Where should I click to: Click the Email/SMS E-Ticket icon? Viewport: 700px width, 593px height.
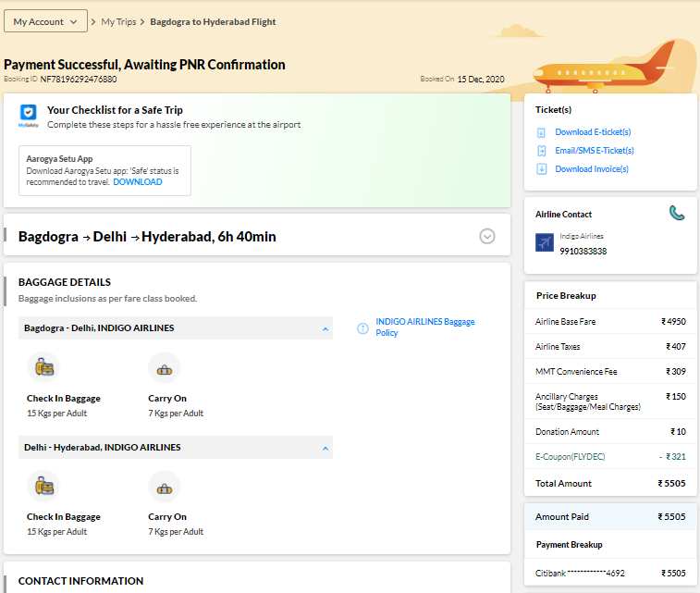[541, 151]
